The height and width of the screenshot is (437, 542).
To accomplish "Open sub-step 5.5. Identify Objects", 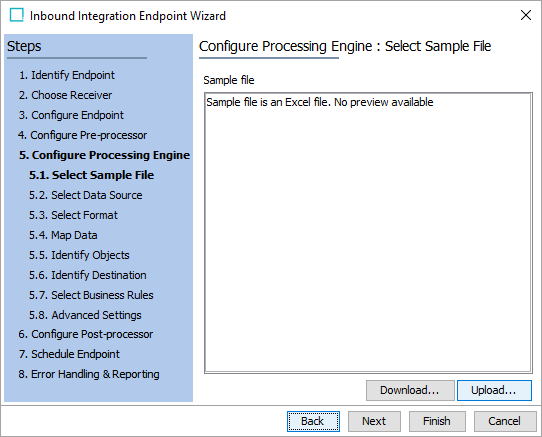I will (79, 255).
